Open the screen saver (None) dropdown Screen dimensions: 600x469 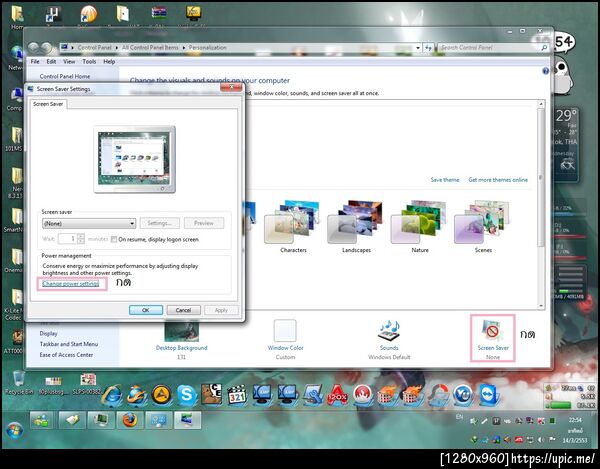pos(89,223)
